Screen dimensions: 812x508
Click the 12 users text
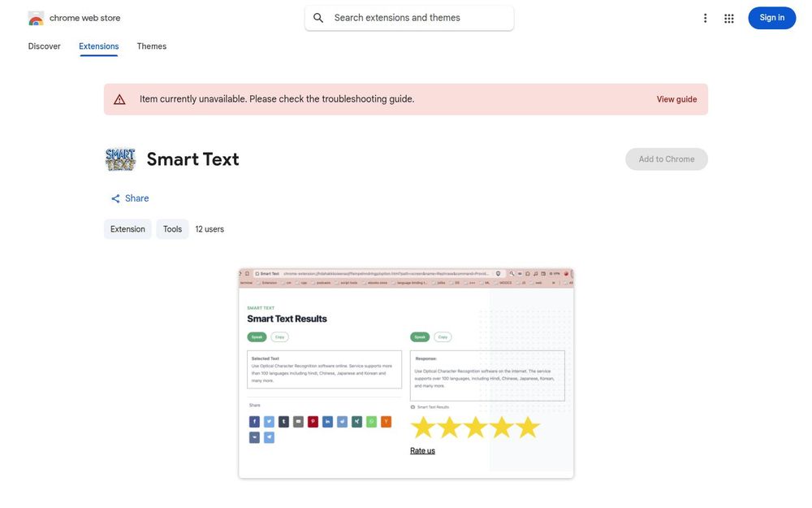tap(209, 229)
